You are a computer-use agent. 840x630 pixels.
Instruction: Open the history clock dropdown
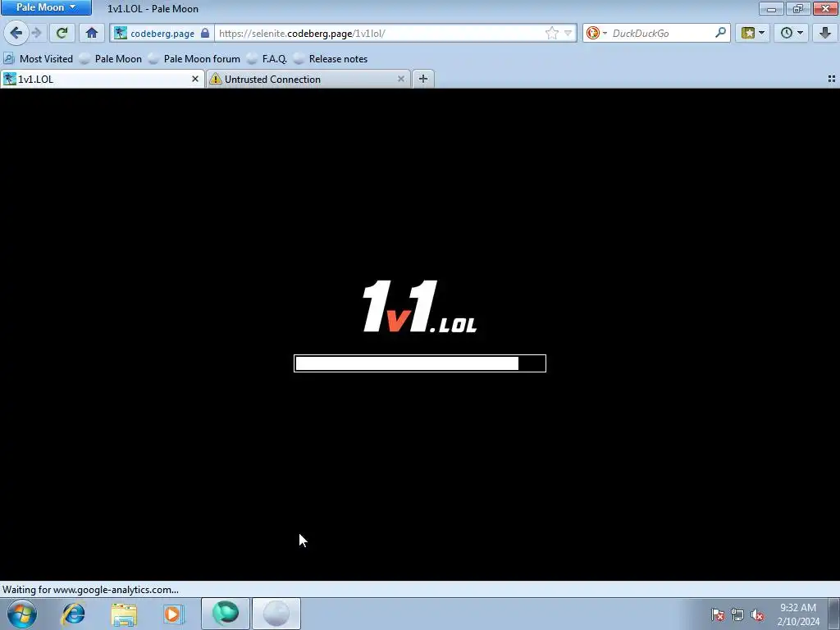click(792, 33)
